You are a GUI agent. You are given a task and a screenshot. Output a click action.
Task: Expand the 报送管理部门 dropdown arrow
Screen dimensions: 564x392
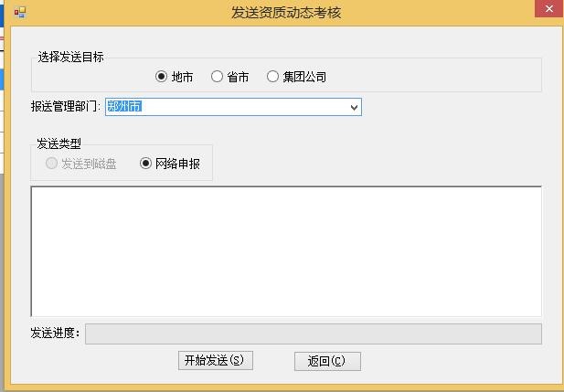pos(354,107)
